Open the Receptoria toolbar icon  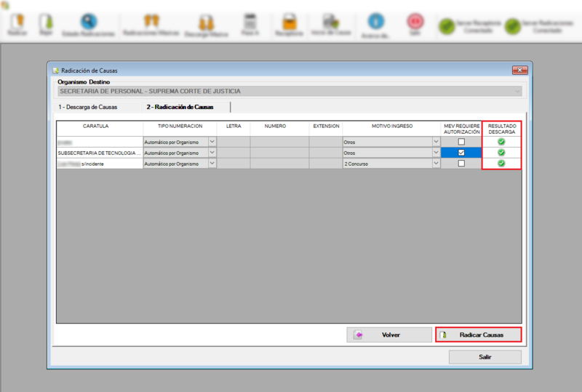point(289,22)
